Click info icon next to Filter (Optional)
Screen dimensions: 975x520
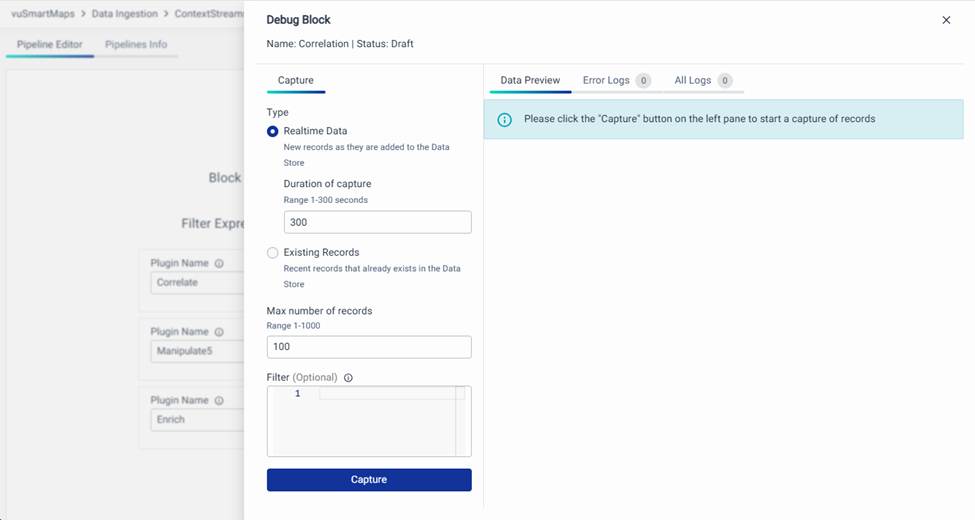348,378
